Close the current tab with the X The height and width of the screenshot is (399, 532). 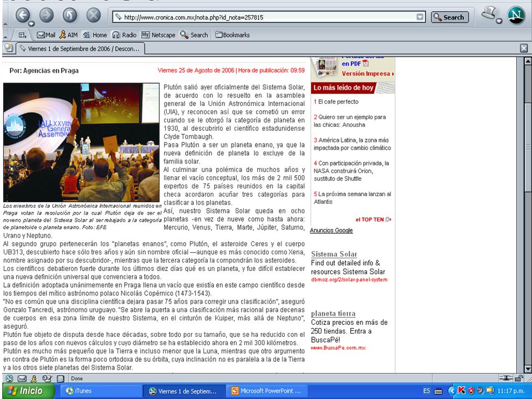(524, 48)
